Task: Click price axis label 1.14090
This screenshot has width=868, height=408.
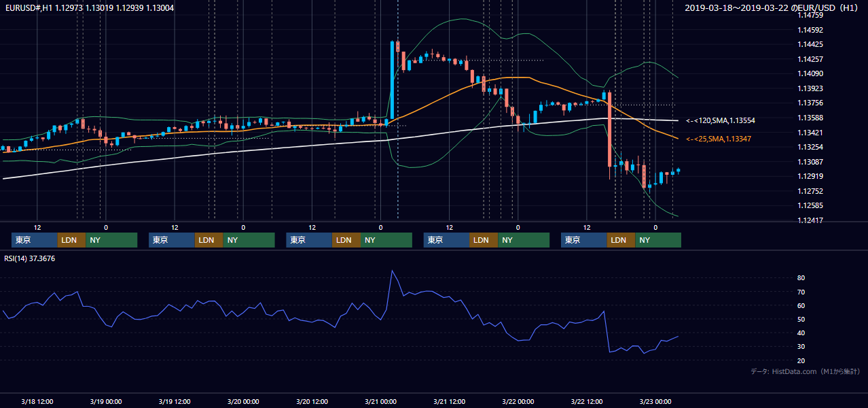Action: pyautogui.click(x=810, y=73)
